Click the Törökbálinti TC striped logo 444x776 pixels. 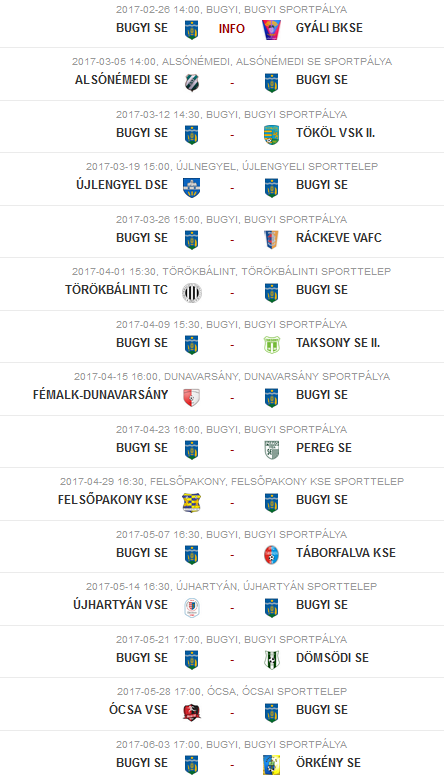(192, 292)
